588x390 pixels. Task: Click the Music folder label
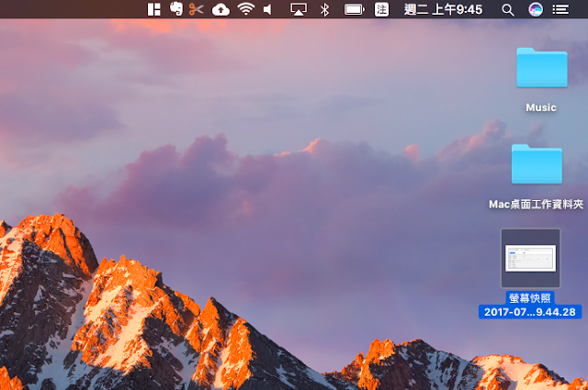(x=541, y=107)
